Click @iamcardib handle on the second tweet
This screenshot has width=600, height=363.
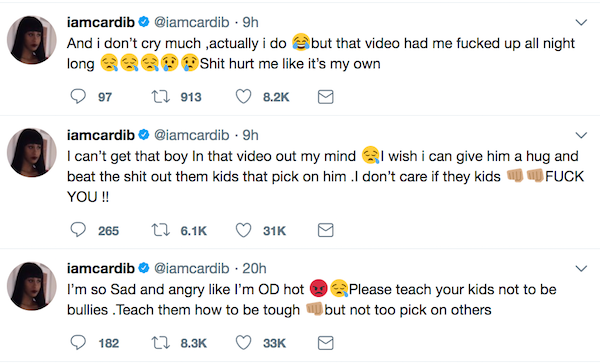click(x=191, y=135)
